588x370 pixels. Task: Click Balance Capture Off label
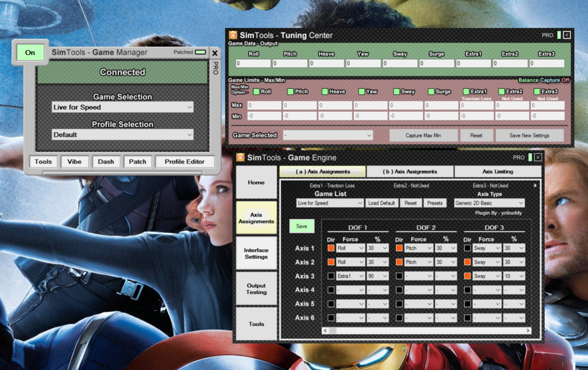tap(544, 80)
